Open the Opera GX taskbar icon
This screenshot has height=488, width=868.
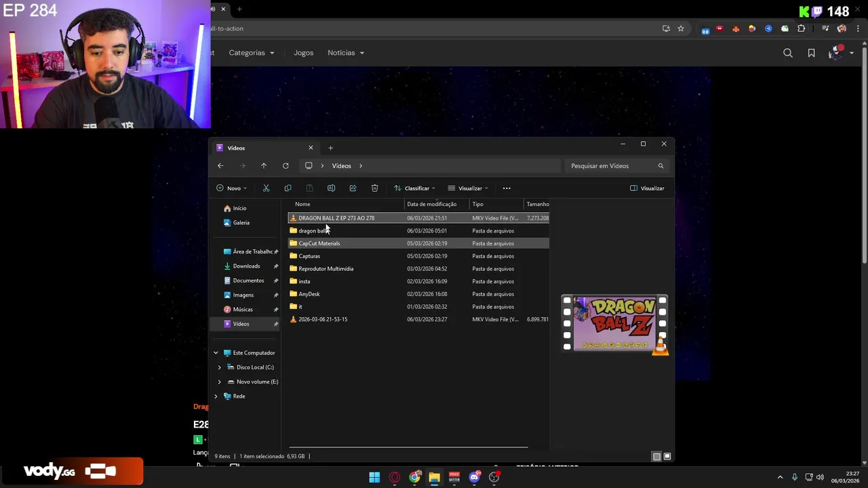(395, 477)
